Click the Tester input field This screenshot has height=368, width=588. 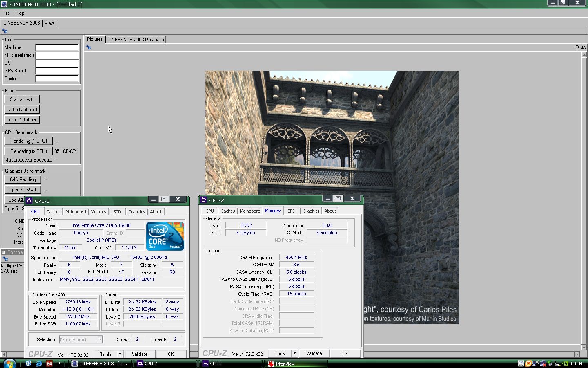click(57, 79)
